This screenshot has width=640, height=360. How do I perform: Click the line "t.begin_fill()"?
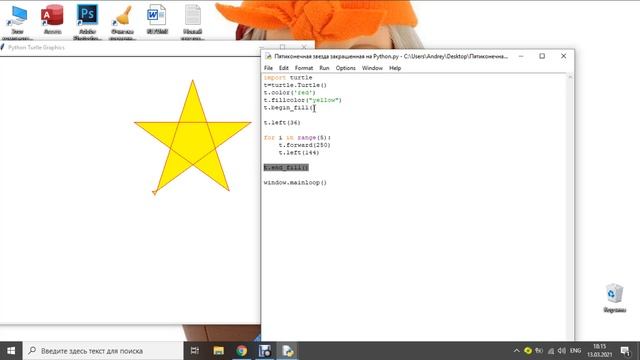tap(290, 108)
